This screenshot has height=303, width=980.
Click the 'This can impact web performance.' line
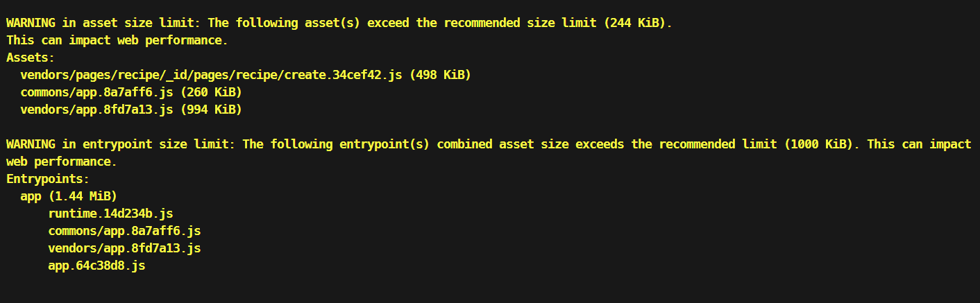(117, 40)
